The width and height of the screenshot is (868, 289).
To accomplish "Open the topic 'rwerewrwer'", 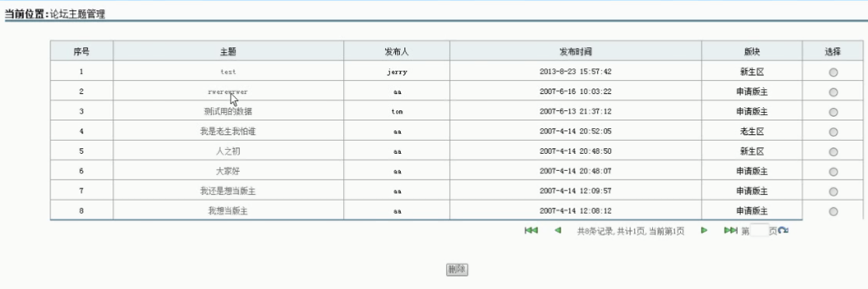I will [228, 92].
